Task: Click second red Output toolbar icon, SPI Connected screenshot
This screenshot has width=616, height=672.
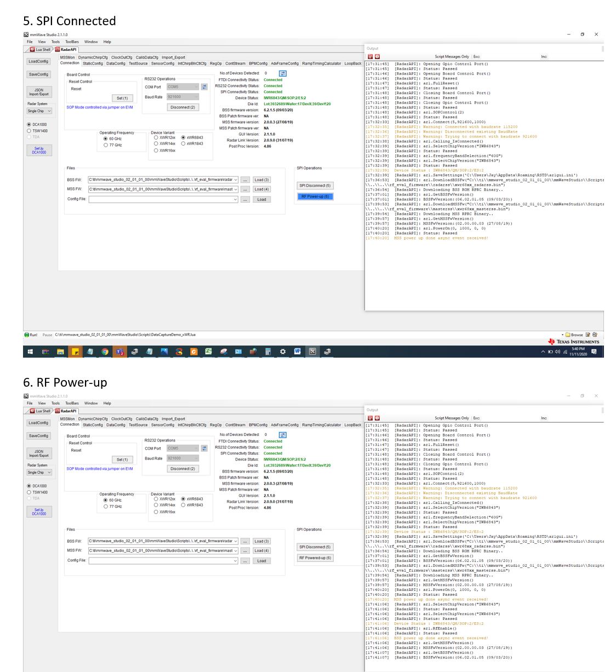Action: [x=377, y=56]
